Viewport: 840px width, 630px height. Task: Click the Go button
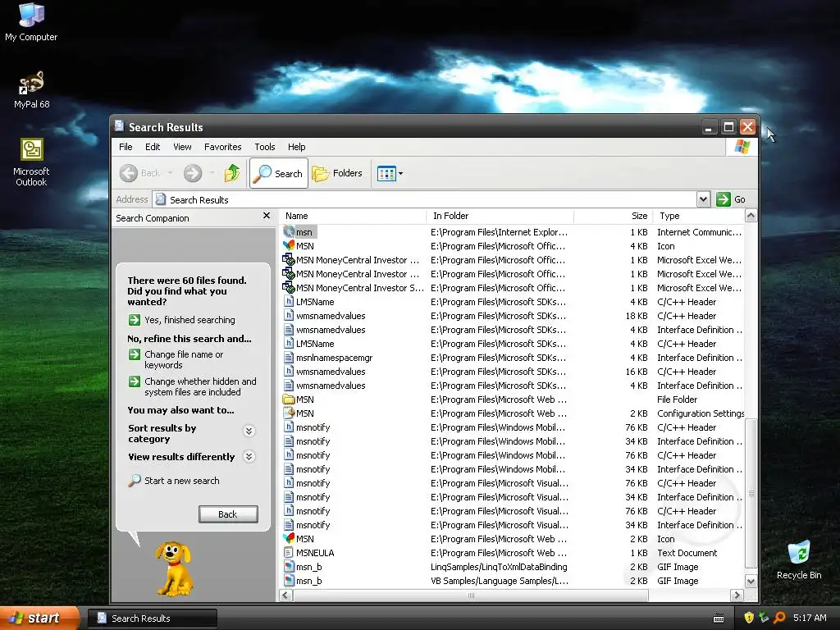[x=731, y=199]
